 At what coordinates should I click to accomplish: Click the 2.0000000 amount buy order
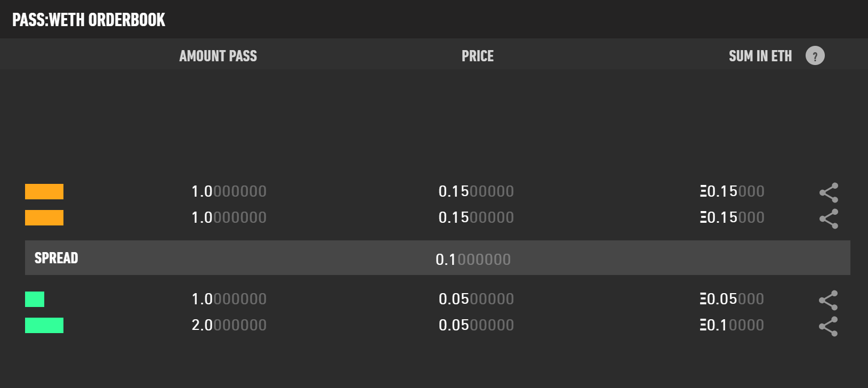coord(229,325)
